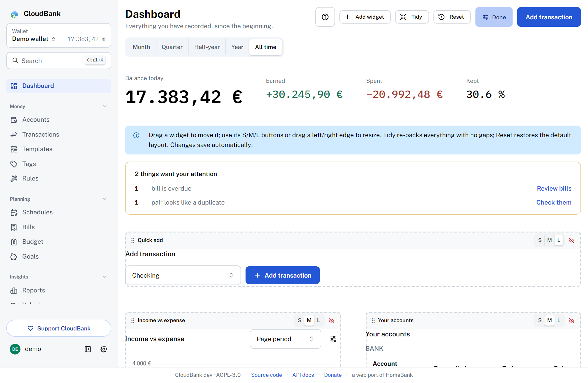Open Reports in the sidebar
This screenshot has height=383, width=588.
coord(59,291)
